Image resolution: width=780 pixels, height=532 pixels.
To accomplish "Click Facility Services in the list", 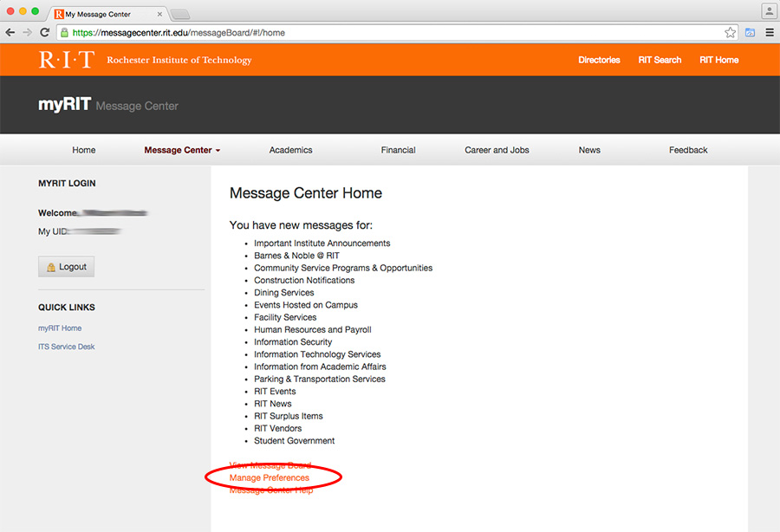I will [x=285, y=317].
